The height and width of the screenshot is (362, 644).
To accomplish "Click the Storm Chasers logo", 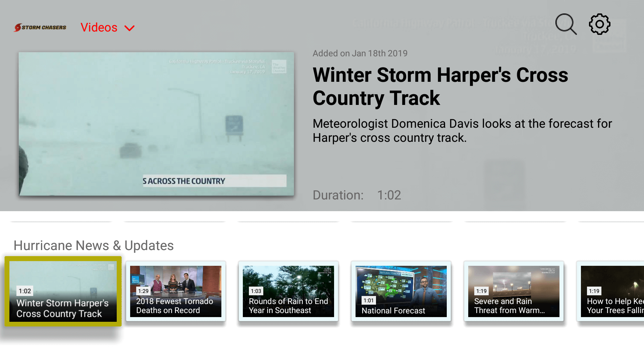I will tap(40, 27).
